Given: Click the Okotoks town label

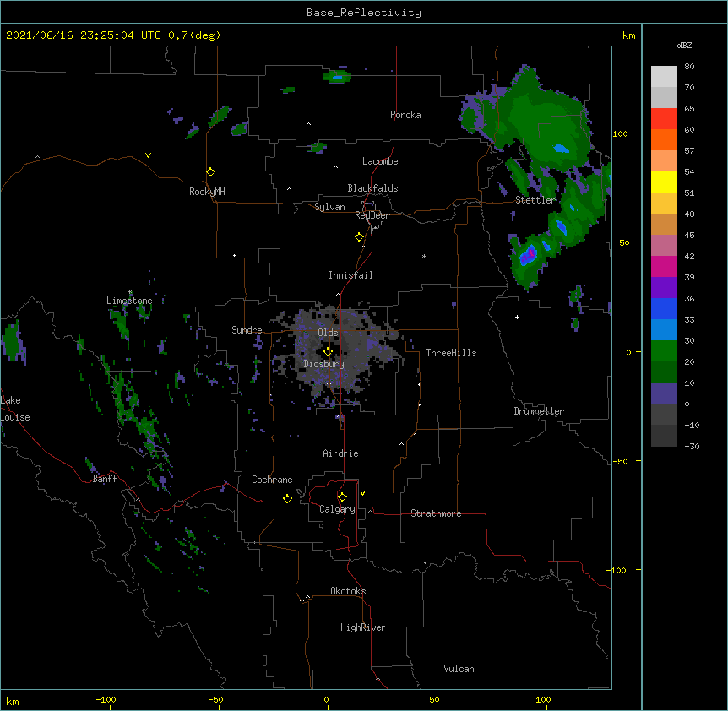Looking at the screenshot, I should coord(348,591).
